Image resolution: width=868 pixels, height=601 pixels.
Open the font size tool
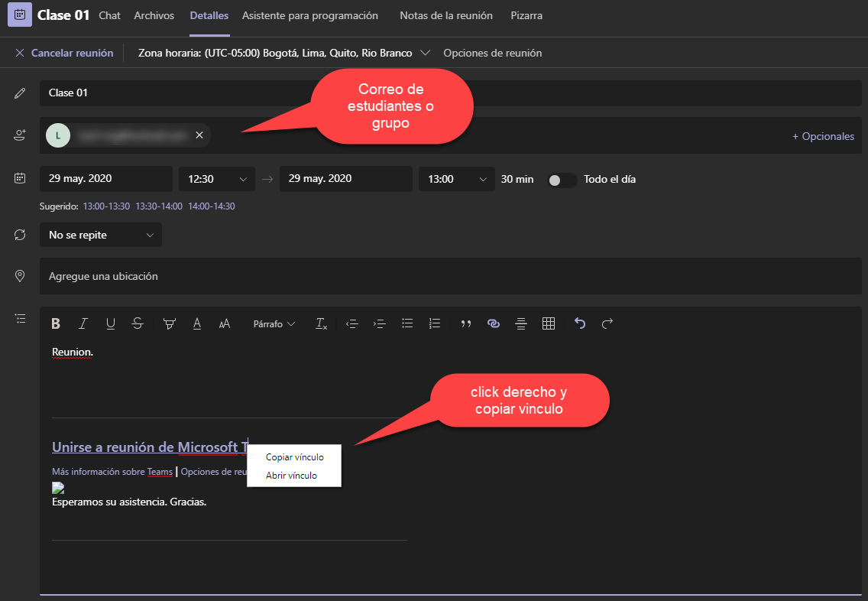point(224,324)
